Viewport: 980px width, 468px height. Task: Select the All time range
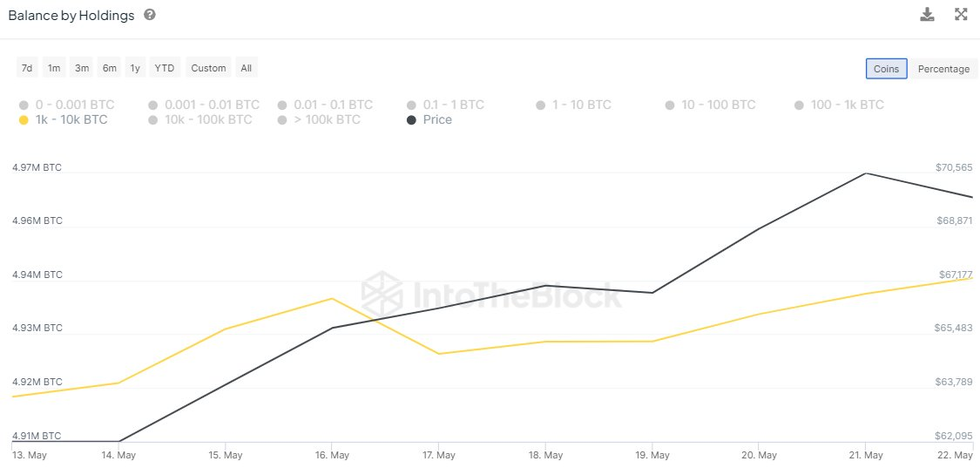[x=247, y=68]
